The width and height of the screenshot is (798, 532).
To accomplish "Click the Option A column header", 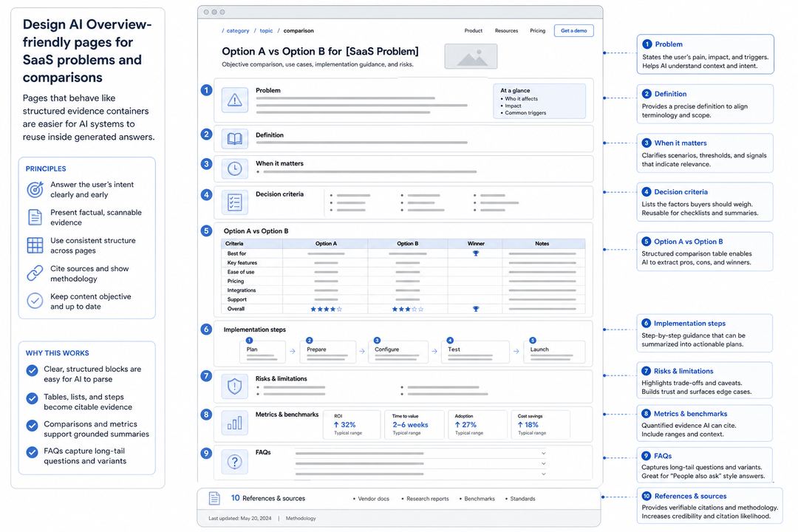I will click(326, 243).
